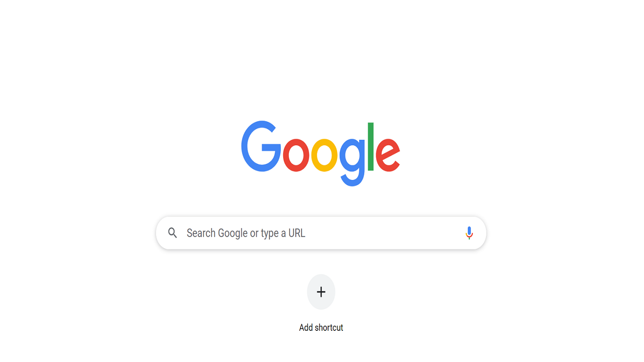Click the red letter o in logo

(296, 155)
